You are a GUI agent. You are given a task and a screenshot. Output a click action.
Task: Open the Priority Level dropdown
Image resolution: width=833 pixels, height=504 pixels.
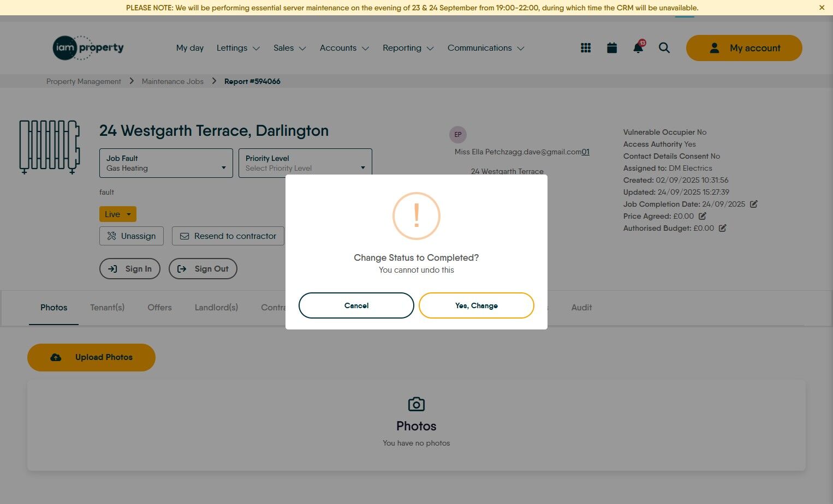(305, 163)
